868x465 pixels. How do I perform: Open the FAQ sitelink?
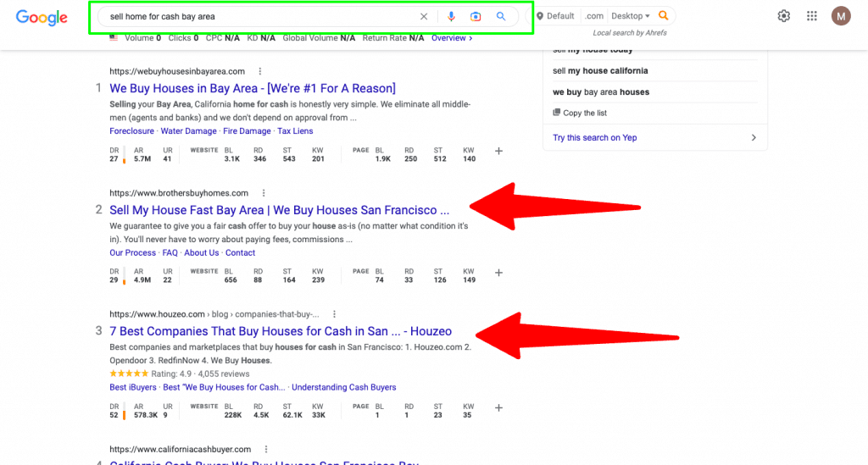tap(170, 252)
